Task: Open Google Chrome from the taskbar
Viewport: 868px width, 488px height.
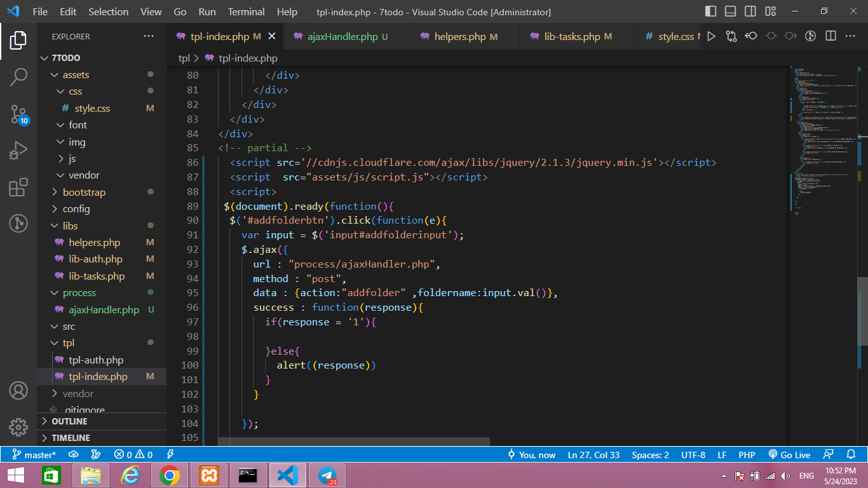Action: coord(169,475)
